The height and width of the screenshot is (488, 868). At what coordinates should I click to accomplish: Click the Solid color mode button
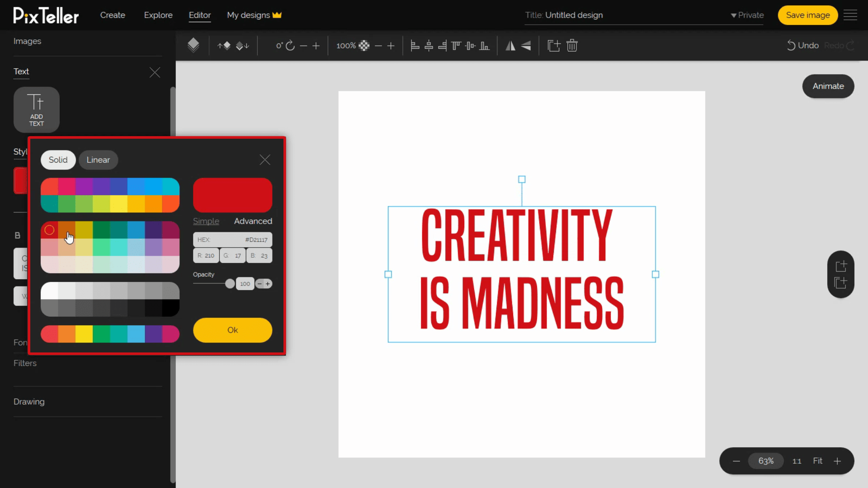pyautogui.click(x=58, y=159)
